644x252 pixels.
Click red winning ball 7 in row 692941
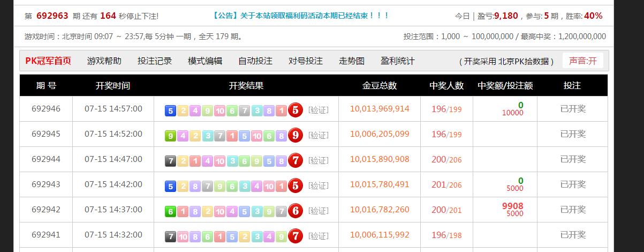coord(296,235)
